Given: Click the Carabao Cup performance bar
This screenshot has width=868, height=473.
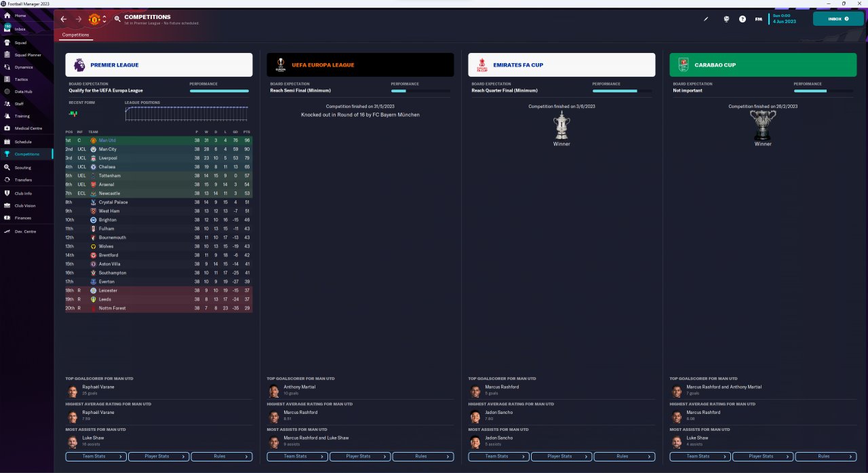Looking at the screenshot, I should click(823, 90).
